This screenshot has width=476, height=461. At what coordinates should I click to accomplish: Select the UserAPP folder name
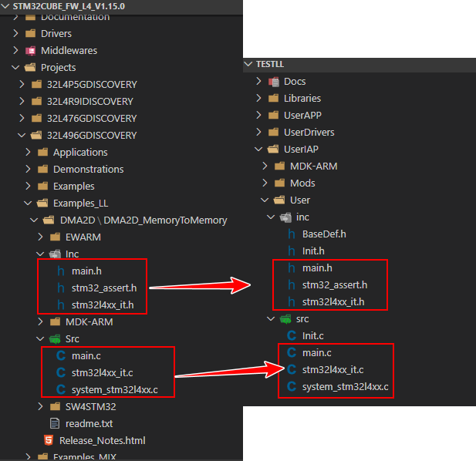pyautogui.click(x=302, y=116)
